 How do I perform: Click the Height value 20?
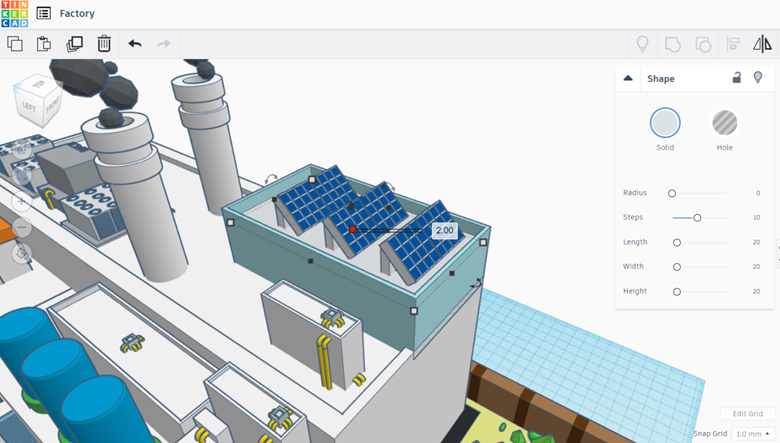(757, 291)
